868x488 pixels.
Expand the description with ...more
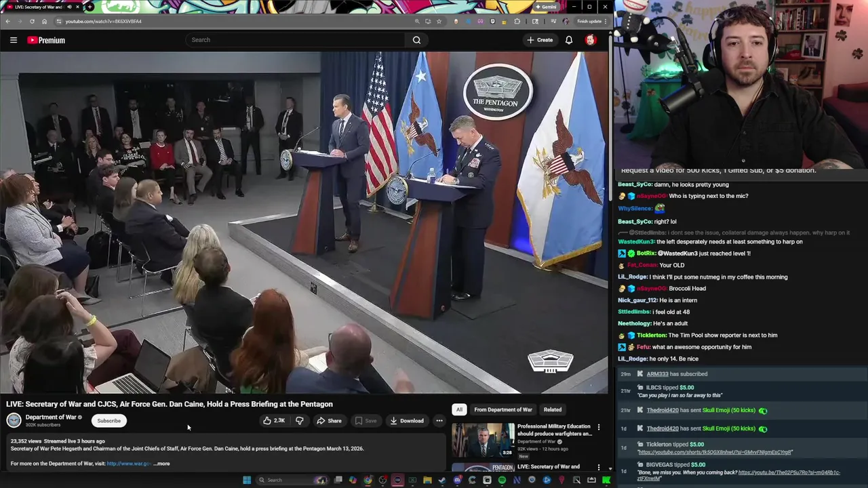pyautogui.click(x=162, y=464)
